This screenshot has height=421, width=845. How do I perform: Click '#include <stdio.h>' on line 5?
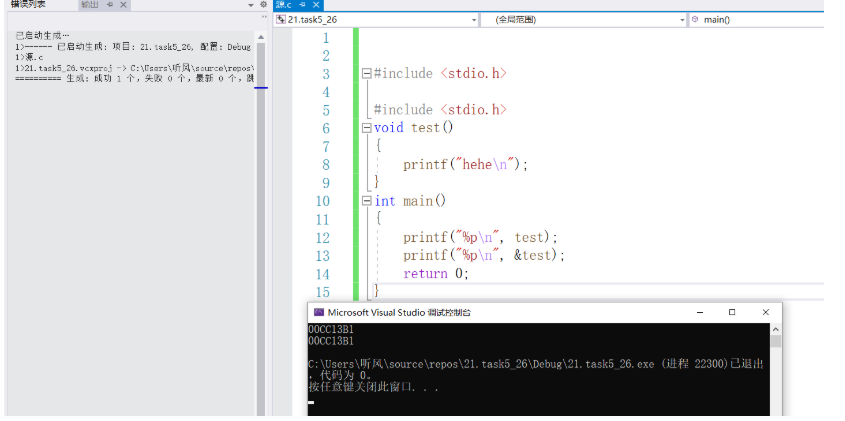click(440, 110)
